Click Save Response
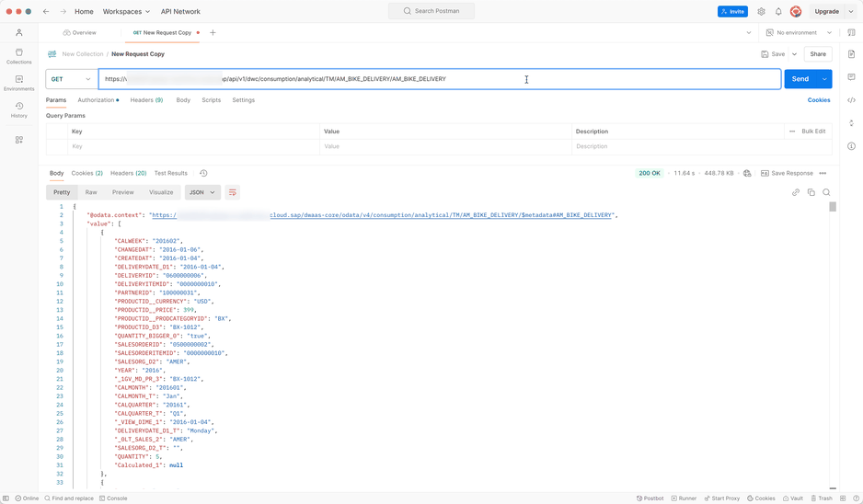The image size is (863, 504). (x=787, y=173)
